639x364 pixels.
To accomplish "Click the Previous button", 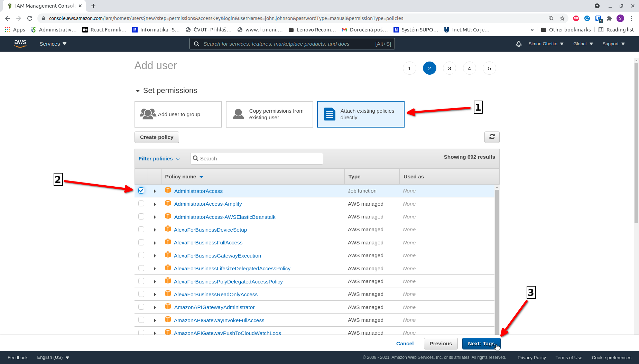I will pyautogui.click(x=441, y=344).
